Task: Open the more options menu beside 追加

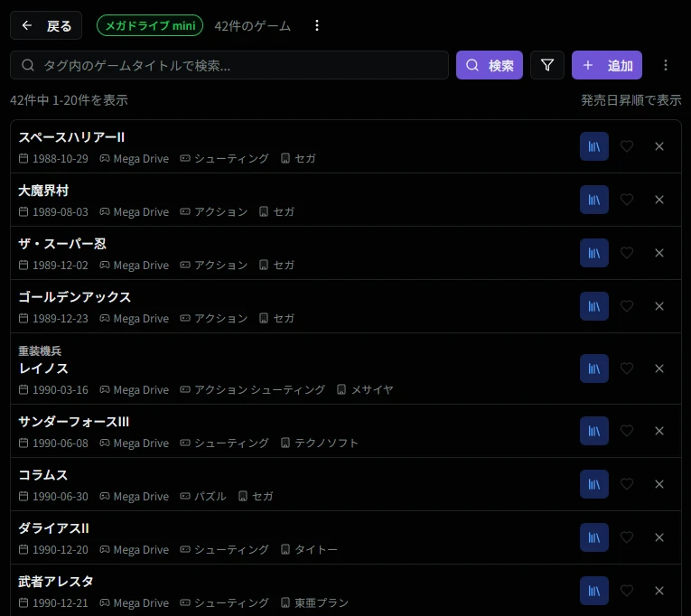Action: tap(666, 65)
